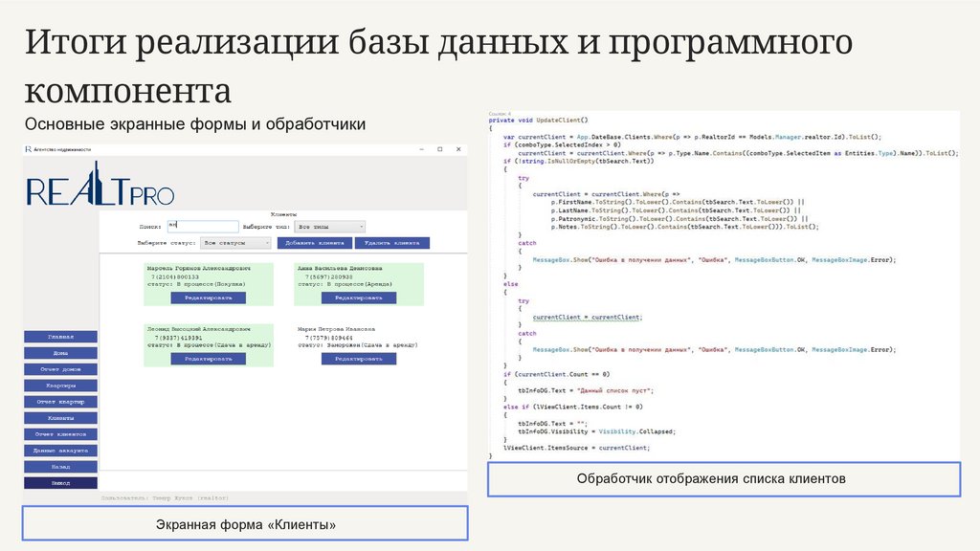980x551 pixels.
Task: Select the Леонид Высоцкий client name
Action: click(199, 329)
